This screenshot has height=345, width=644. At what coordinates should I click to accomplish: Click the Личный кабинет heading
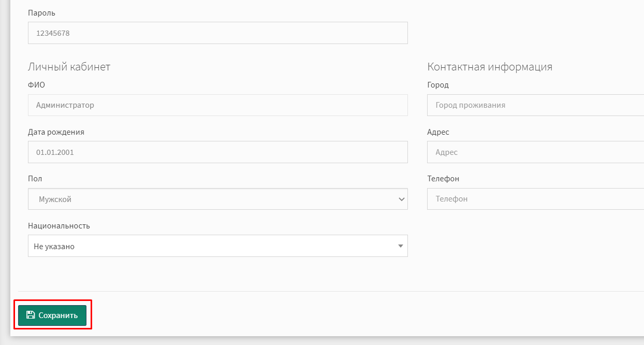(69, 67)
